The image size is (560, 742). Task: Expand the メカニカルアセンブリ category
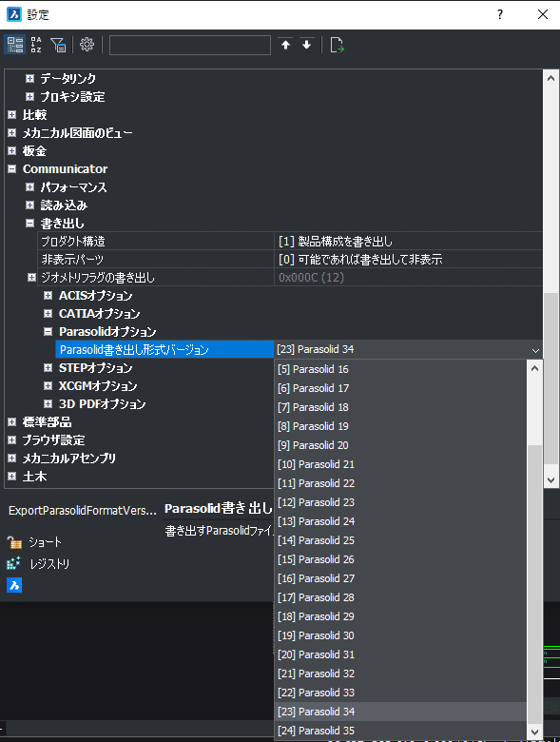11,459
